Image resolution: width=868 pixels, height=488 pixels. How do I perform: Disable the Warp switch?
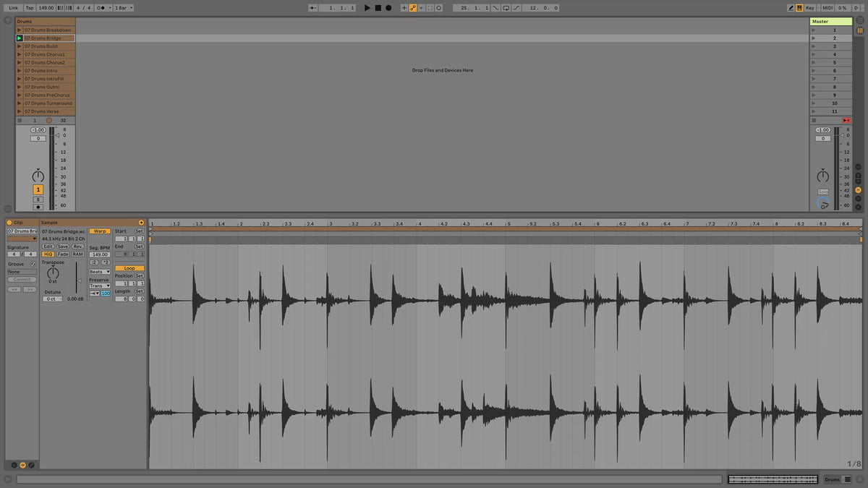[x=100, y=231]
